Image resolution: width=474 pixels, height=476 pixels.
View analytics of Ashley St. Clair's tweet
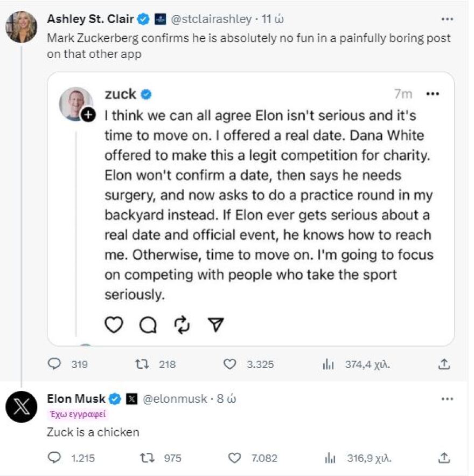329,364
